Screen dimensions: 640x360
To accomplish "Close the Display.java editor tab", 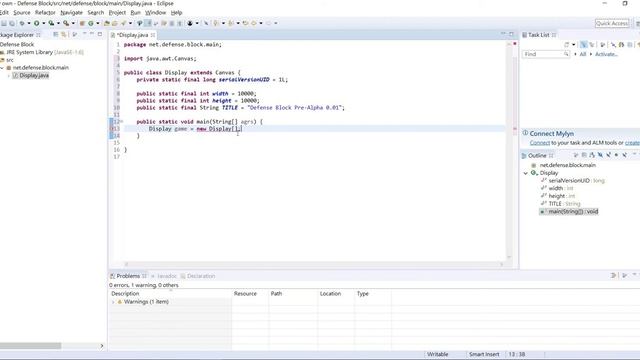I will pyautogui.click(x=153, y=35).
